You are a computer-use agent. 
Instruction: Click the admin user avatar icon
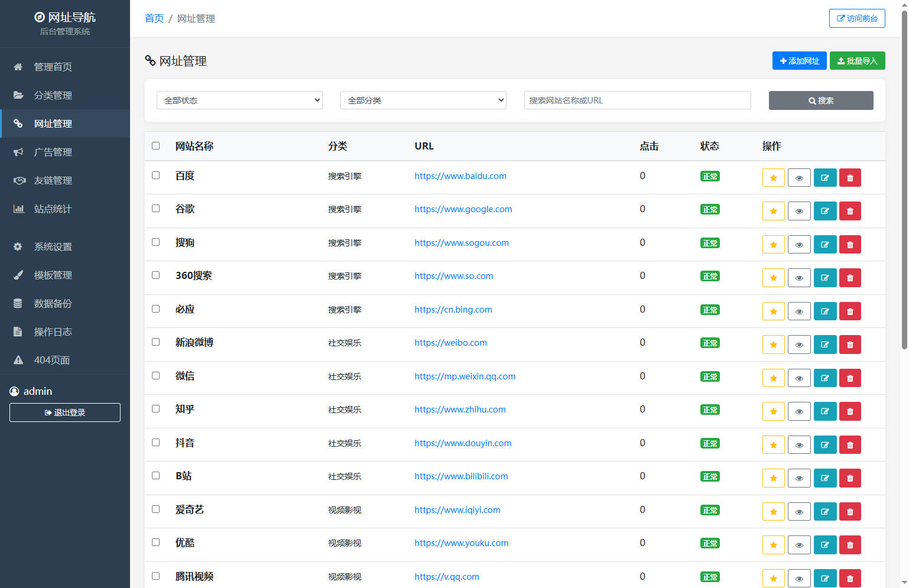tap(14, 391)
